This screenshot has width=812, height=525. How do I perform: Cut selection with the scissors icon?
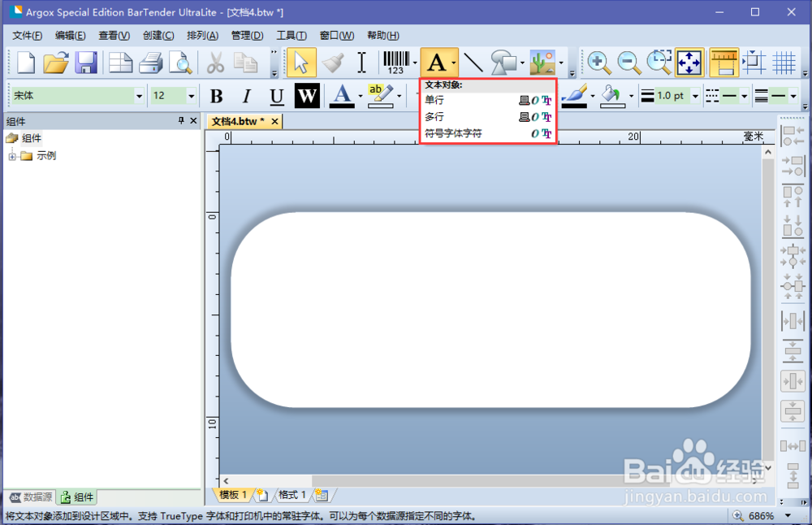(x=215, y=63)
